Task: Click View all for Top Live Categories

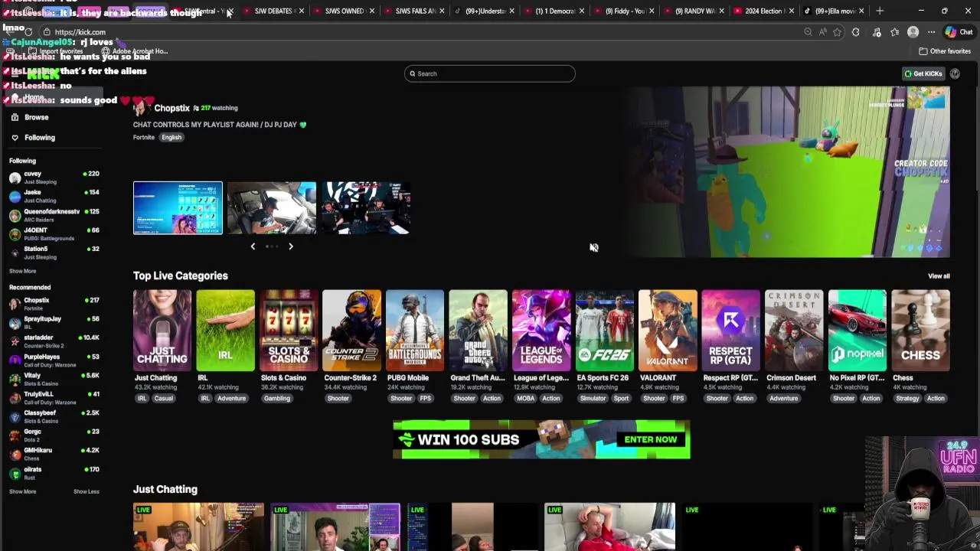Action: tap(939, 276)
